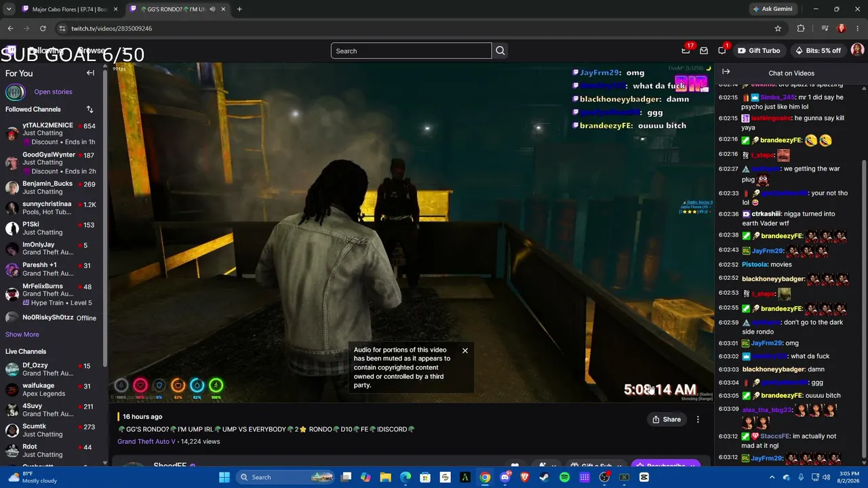Click Pistoola username in chat
Viewport: 868px width, 488px height.
(755, 264)
